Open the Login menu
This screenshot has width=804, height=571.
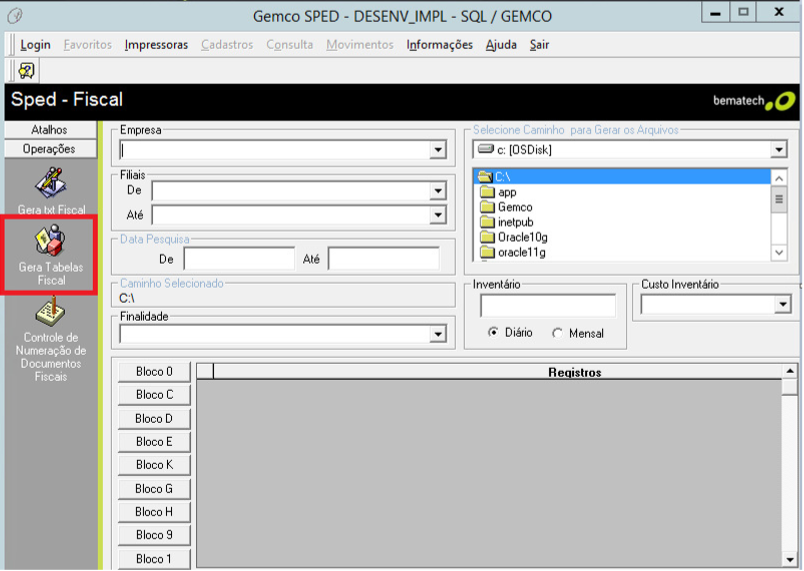35,45
